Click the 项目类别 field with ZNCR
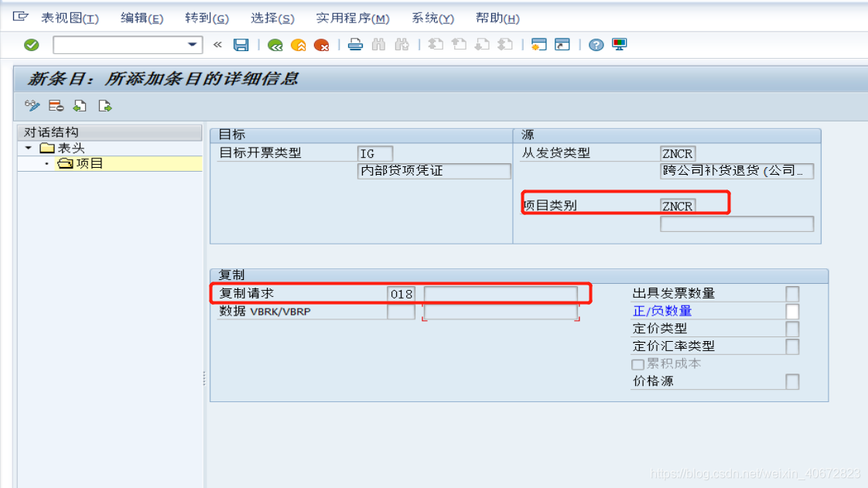 [x=678, y=206]
